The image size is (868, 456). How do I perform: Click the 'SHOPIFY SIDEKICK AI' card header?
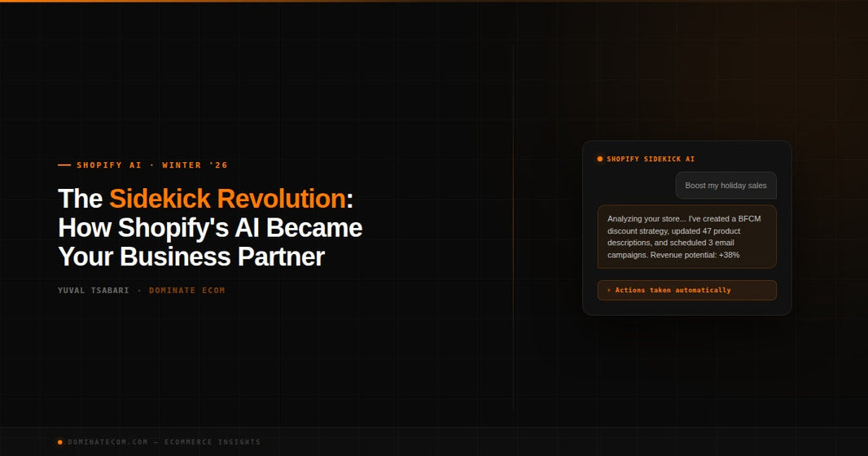[x=651, y=159]
